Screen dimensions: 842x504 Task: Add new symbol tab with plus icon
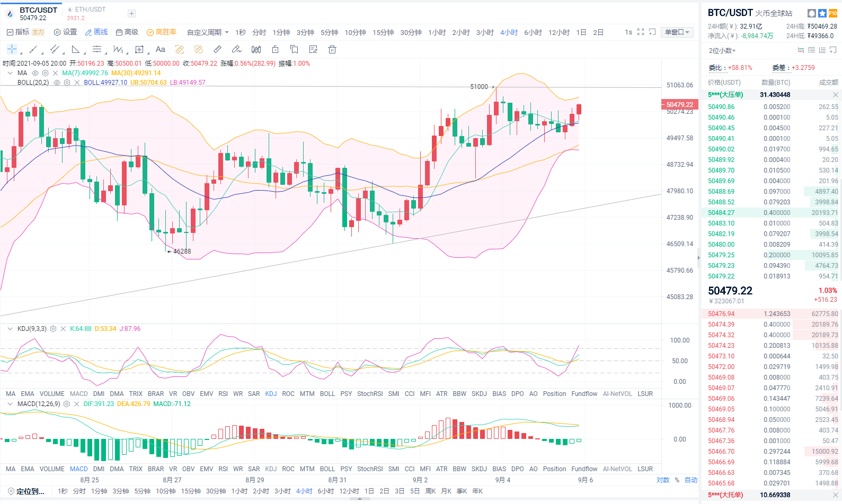(131, 13)
